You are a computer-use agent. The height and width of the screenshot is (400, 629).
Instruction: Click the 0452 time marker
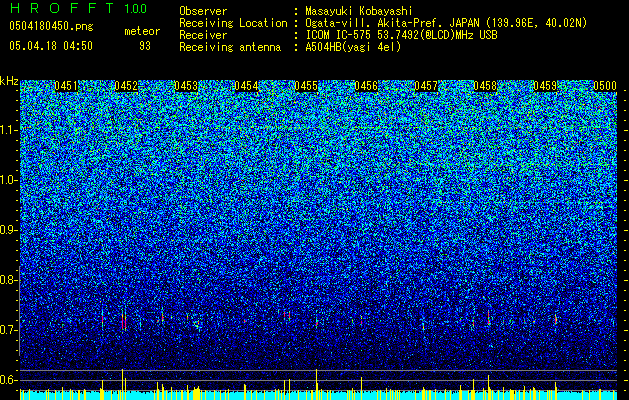126,86
